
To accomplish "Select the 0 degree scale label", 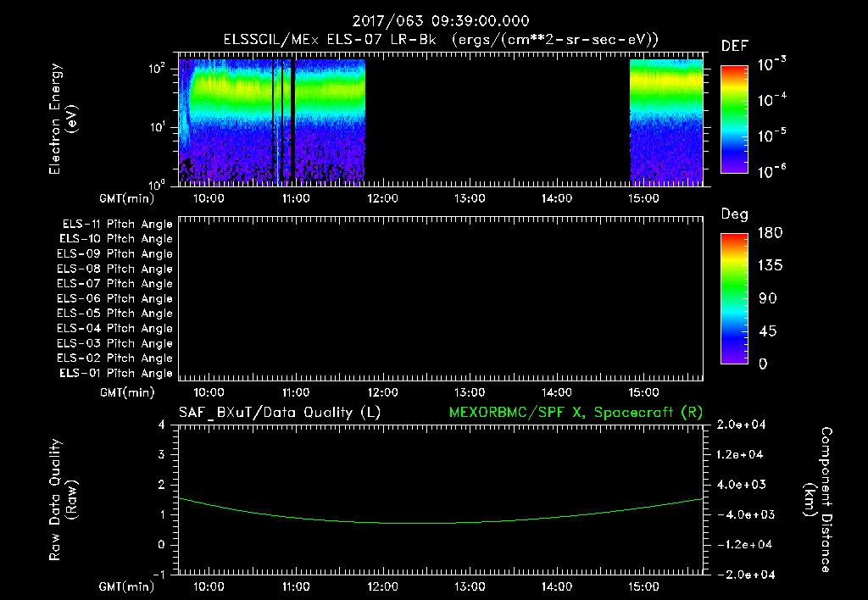I will pos(764,364).
